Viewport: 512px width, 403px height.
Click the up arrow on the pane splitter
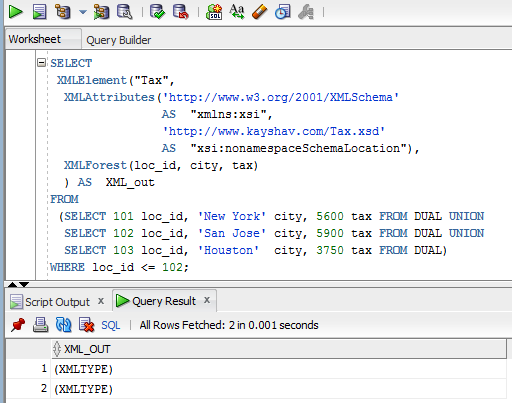12,284
